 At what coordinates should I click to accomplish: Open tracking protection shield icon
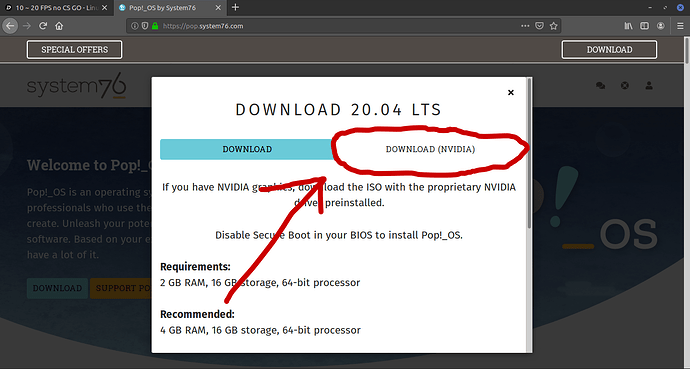tap(145, 26)
